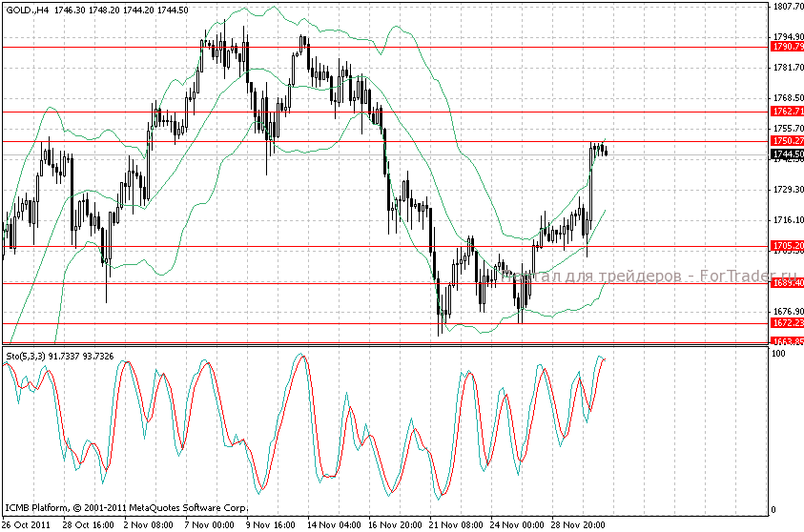Click the 1716.10 price scale value
Screen dimensions: 804x532
point(788,220)
